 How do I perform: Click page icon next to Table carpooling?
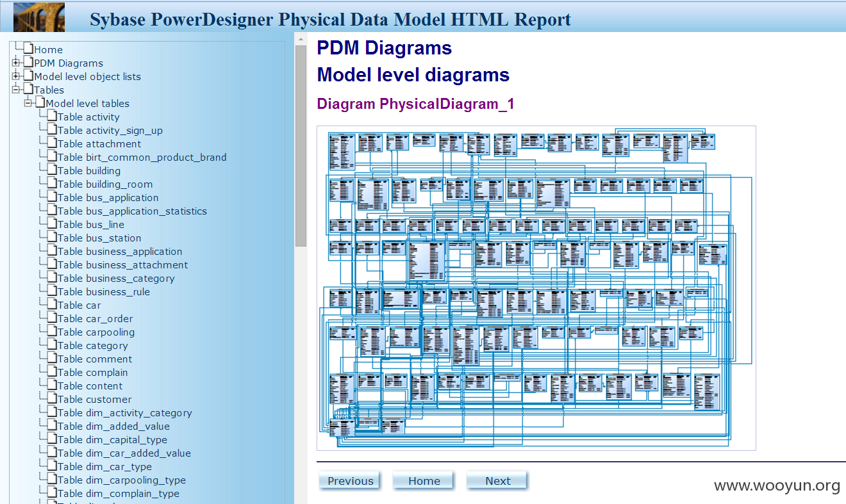[52, 331]
